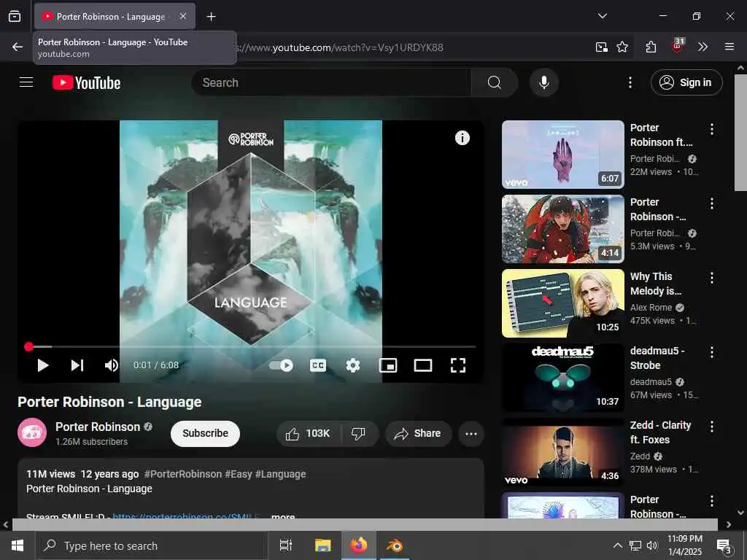Viewport: 747px width, 560px height.
Task: Expand description with more
Action: (283, 516)
